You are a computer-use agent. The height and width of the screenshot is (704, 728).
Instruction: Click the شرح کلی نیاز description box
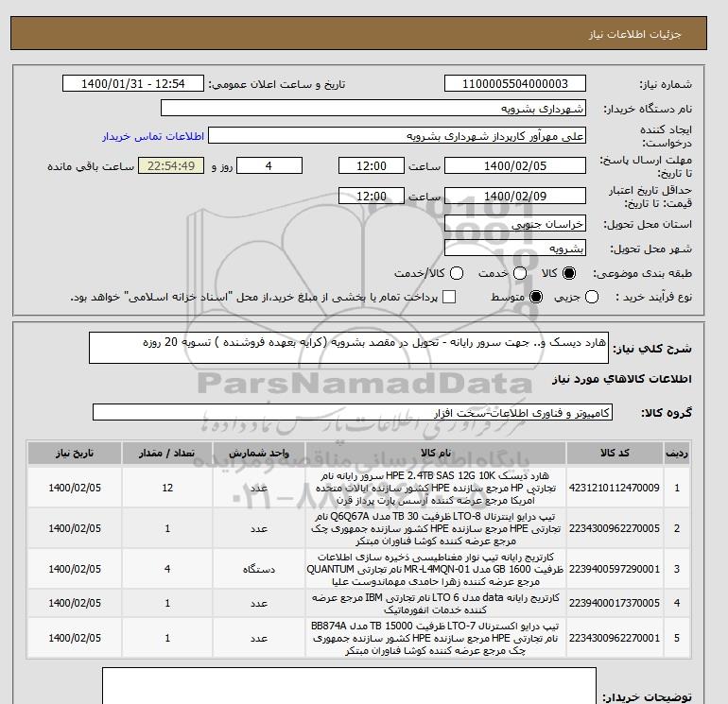(349, 348)
